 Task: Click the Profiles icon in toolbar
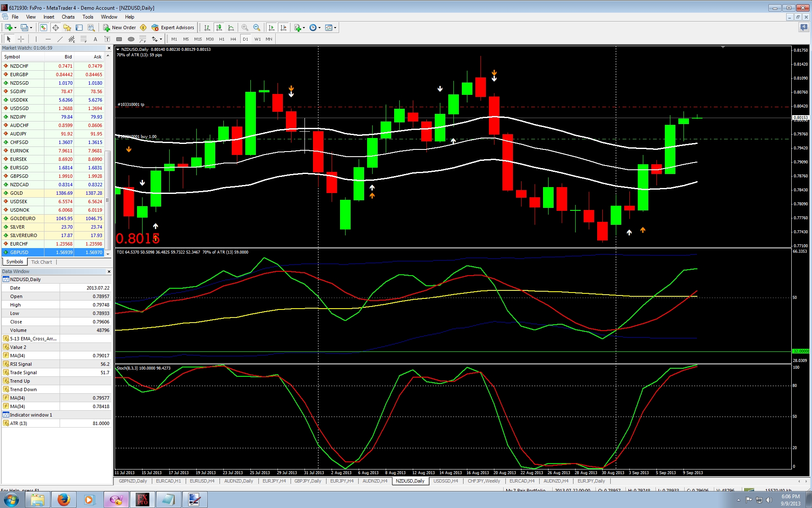click(24, 28)
